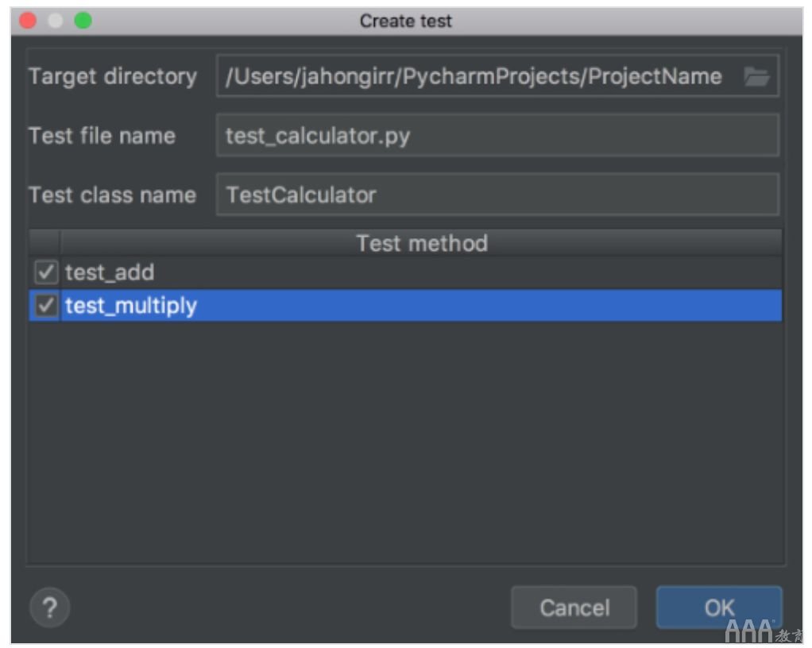812x648 pixels.
Task: Uncheck the test_add checkbox
Action: tap(45, 272)
